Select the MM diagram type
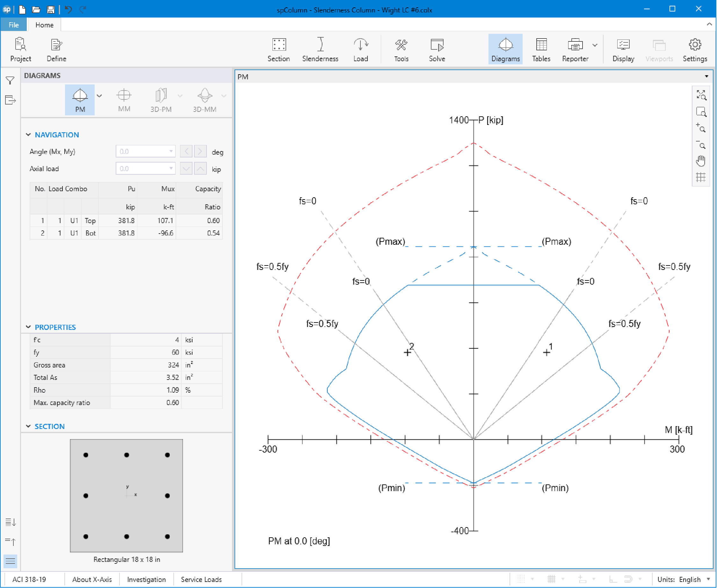Viewport: 717px width, 588px height. tap(124, 100)
